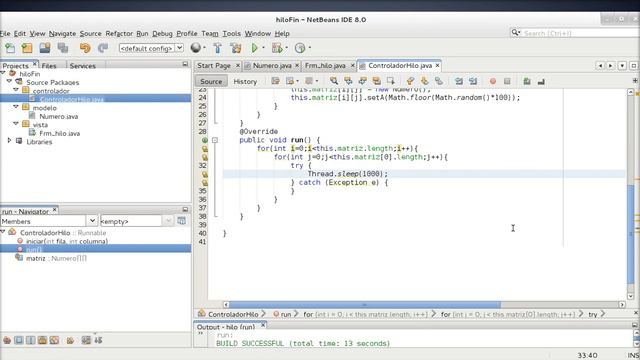
Task: Toggle third filter icon in Navigator bottom bar
Action: click(31, 340)
